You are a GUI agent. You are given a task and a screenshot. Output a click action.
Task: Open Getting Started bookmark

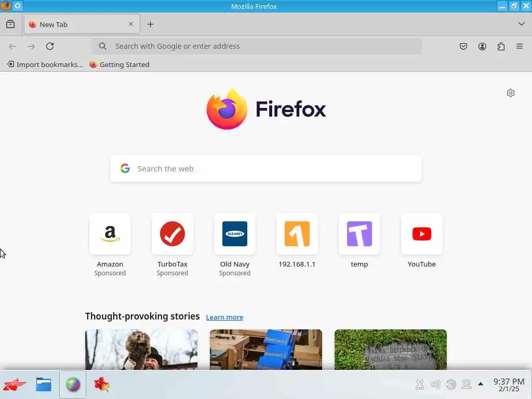pyautogui.click(x=119, y=64)
